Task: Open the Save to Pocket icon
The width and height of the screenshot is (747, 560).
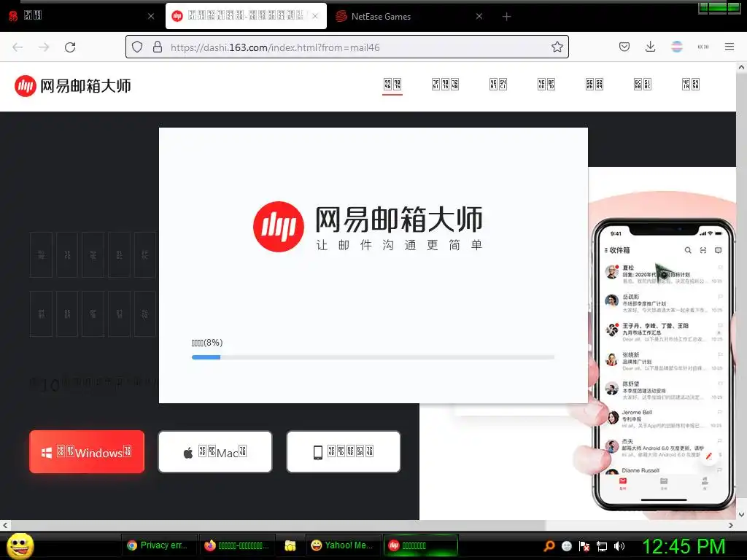Action: click(x=624, y=47)
